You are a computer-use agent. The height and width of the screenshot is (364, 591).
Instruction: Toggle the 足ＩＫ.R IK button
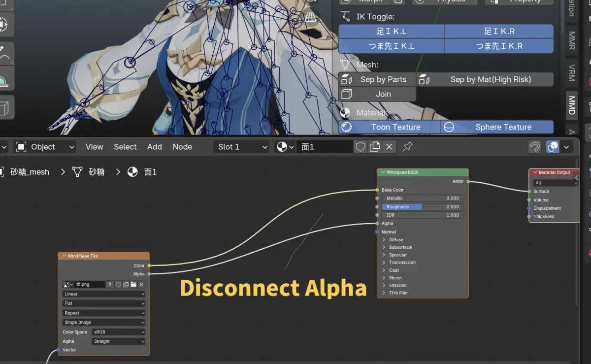pos(499,32)
